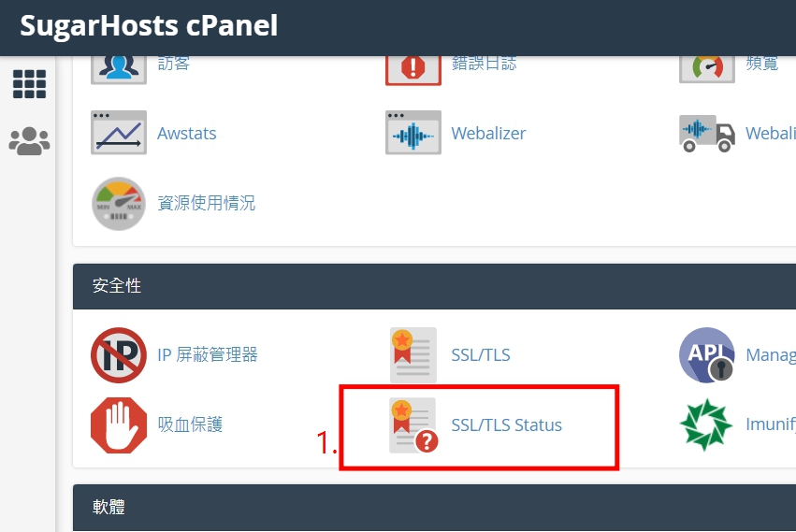Collapse the 軟體 section header
The height and width of the screenshot is (532, 796).
(435, 507)
